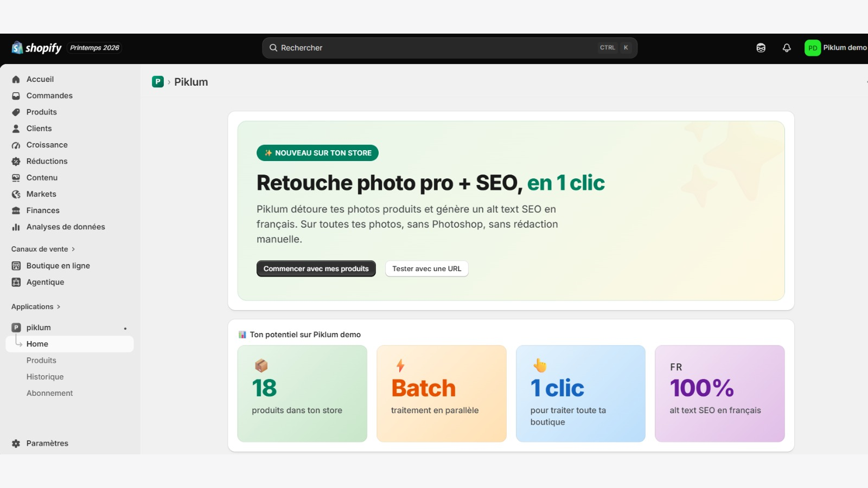
Task: Focus the Rechercher search field
Action: pos(449,48)
